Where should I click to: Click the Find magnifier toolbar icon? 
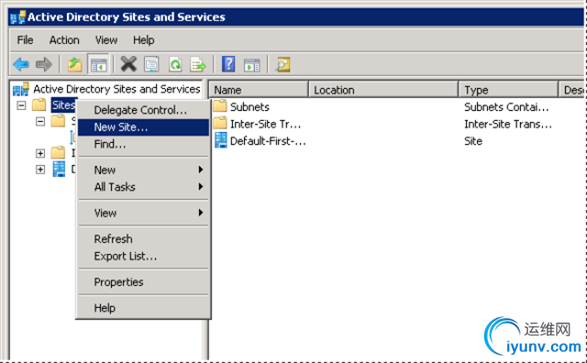(x=283, y=64)
